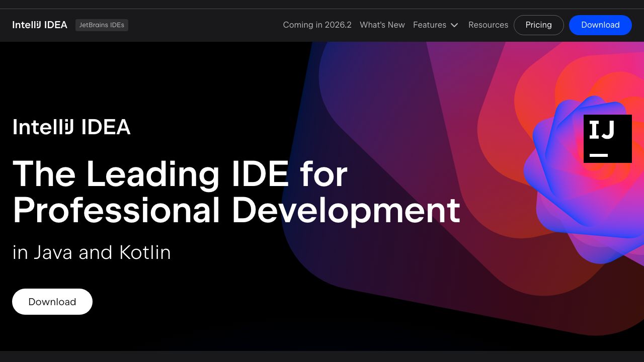This screenshot has width=644, height=362.
Task: Click the 'The Leading IDE for' heading
Action: 180,174
